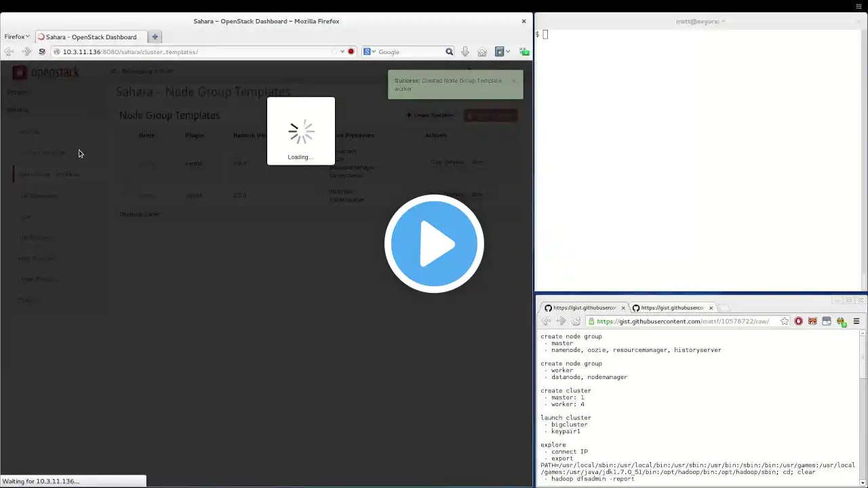
Task: Click the green add-on icon in Firefox toolbar
Action: (524, 52)
